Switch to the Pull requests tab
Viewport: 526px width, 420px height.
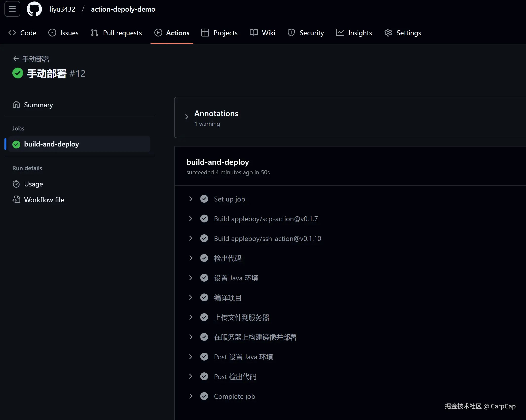pyautogui.click(x=116, y=33)
